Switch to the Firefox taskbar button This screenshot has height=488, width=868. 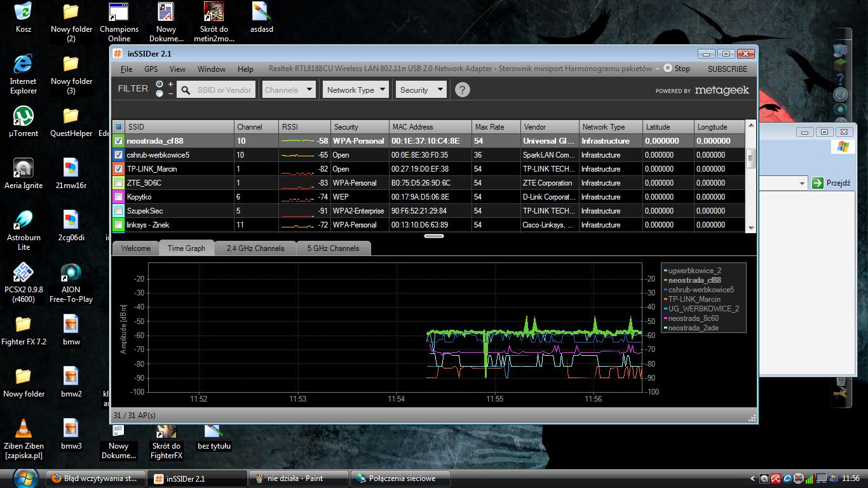tap(96, 478)
